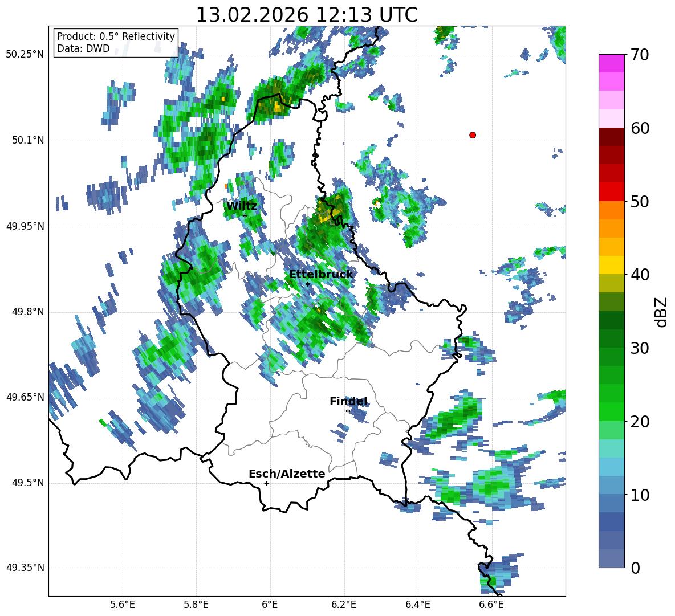The width and height of the screenshot is (675, 616).
Task: Click the 10 value on colorbar
Action: pyautogui.click(x=639, y=495)
